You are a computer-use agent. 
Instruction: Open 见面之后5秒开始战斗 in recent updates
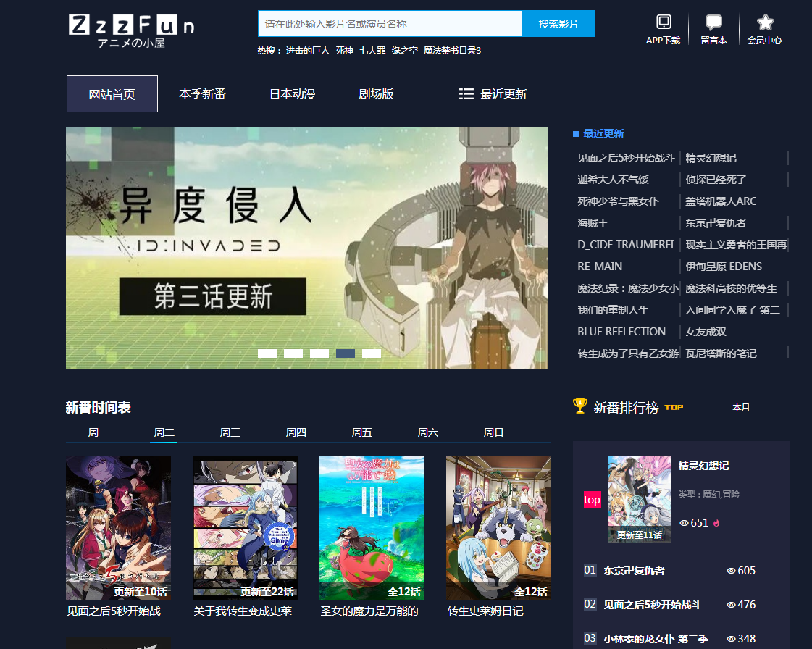coord(626,158)
